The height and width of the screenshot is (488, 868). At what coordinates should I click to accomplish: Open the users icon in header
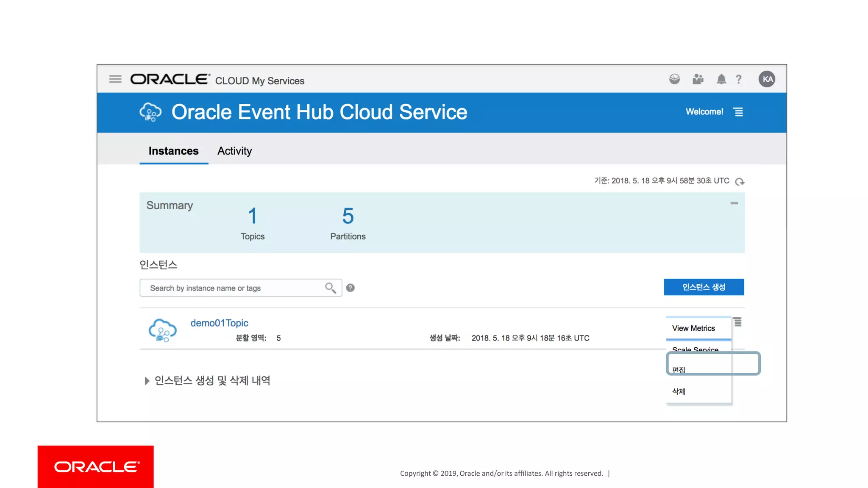(x=698, y=79)
